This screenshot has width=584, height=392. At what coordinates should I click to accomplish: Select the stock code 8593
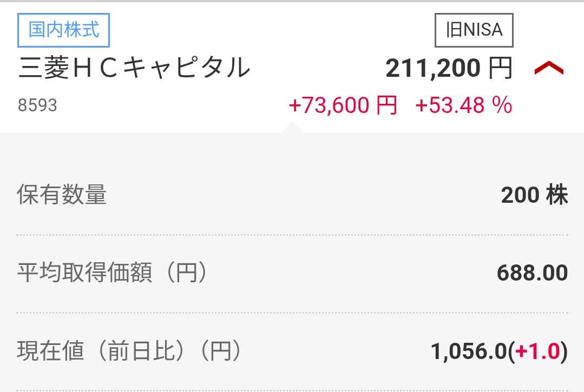pos(38,105)
